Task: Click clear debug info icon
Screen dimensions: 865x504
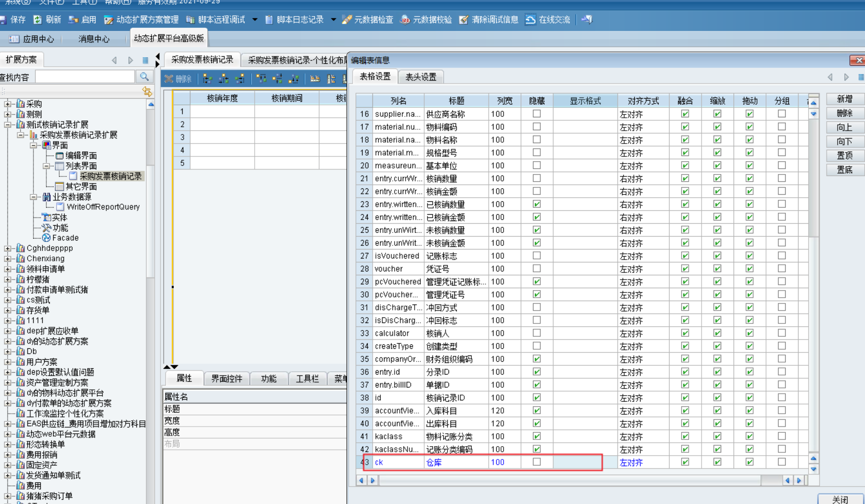Action: pyautogui.click(x=464, y=20)
